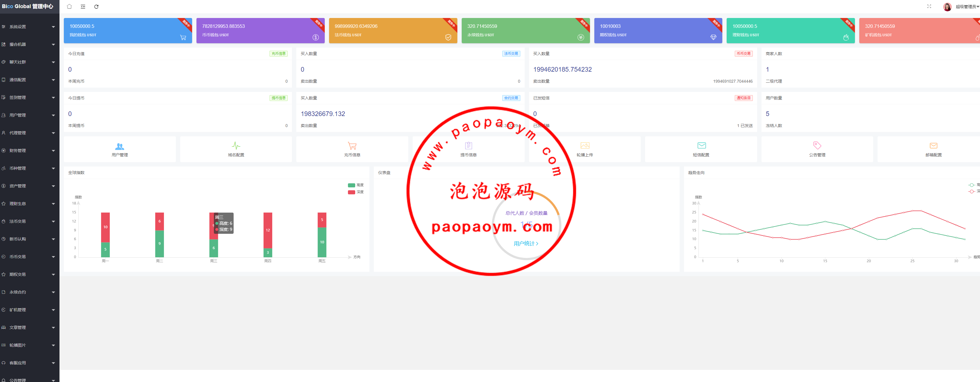Expand 币种管理 using its sidebar arrow
This screenshot has height=382, width=980.
tap(53, 169)
